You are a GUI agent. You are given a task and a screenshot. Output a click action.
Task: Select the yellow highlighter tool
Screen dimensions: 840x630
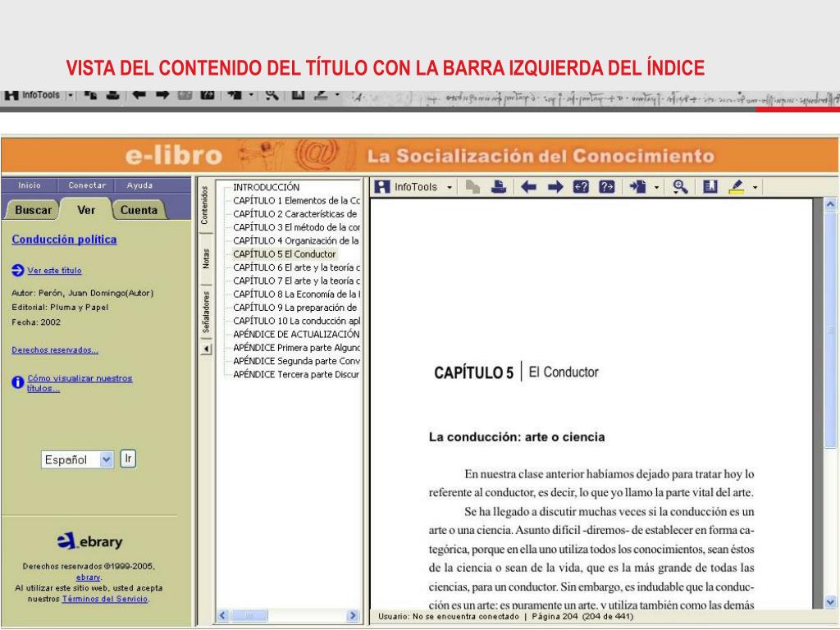(x=736, y=187)
